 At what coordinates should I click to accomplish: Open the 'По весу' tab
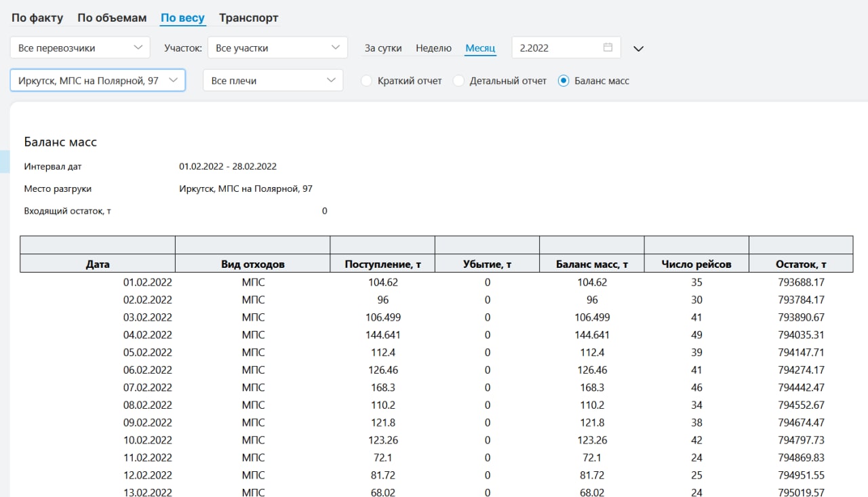tap(182, 18)
